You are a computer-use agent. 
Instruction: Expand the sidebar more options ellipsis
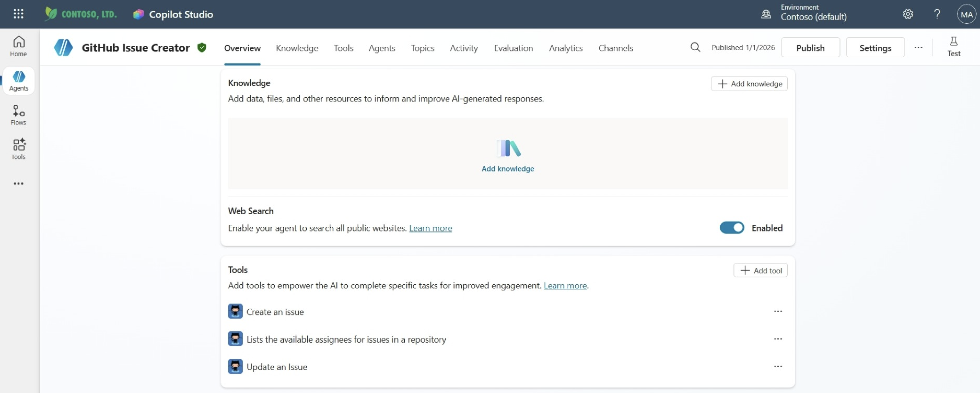pyautogui.click(x=18, y=183)
